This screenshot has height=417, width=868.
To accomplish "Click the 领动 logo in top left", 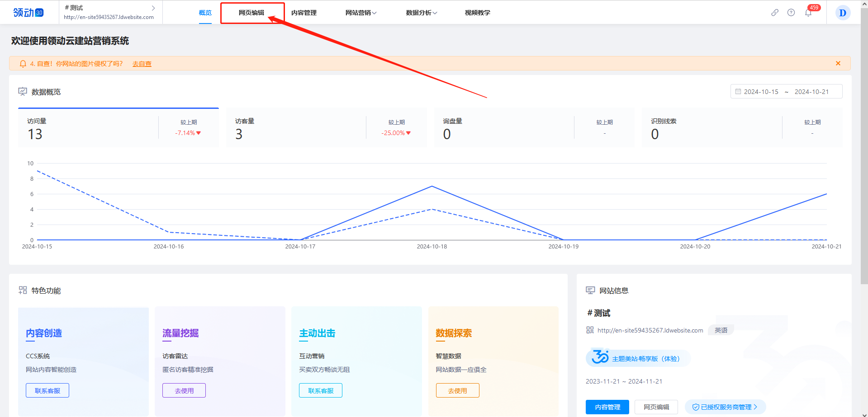I will point(27,12).
